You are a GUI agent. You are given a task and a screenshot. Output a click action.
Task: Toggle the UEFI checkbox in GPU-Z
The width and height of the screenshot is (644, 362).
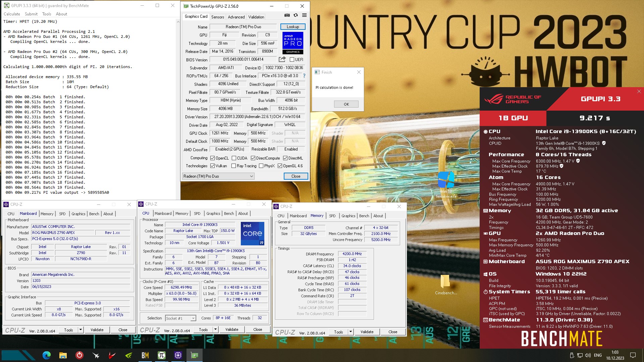click(x=292, y=60)
